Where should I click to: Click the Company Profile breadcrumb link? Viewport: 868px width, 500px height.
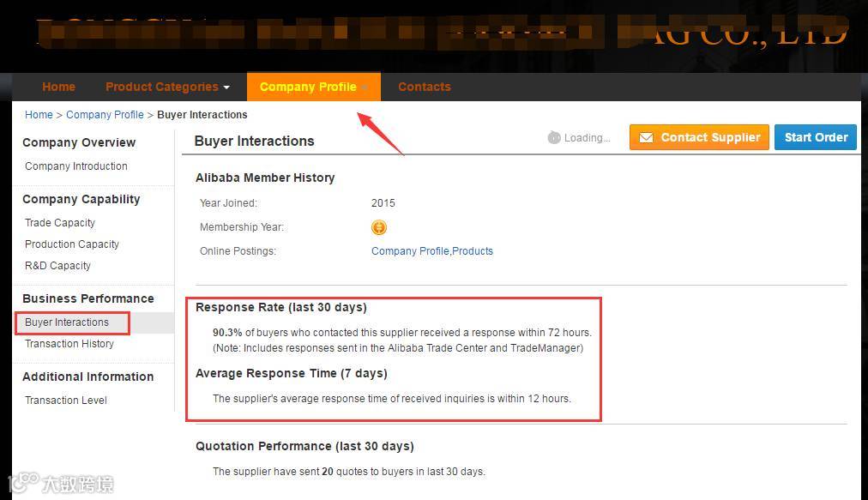tap(105, 115)
